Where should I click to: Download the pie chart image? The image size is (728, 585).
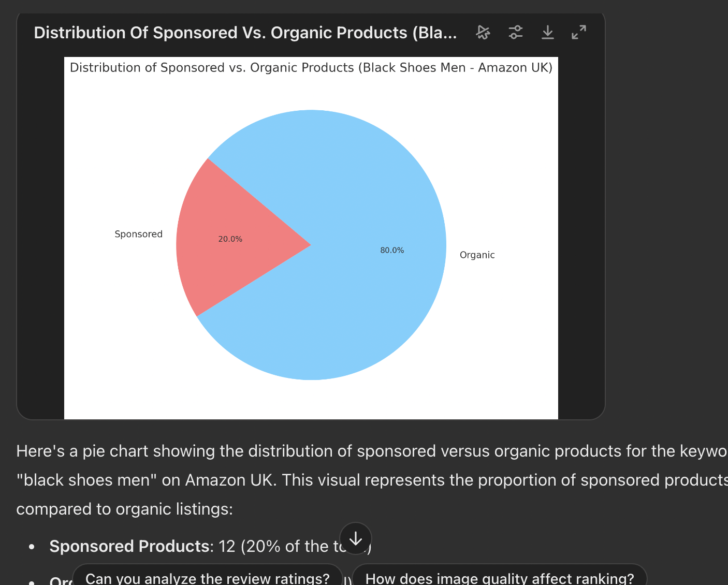click(x=547, y=33)
